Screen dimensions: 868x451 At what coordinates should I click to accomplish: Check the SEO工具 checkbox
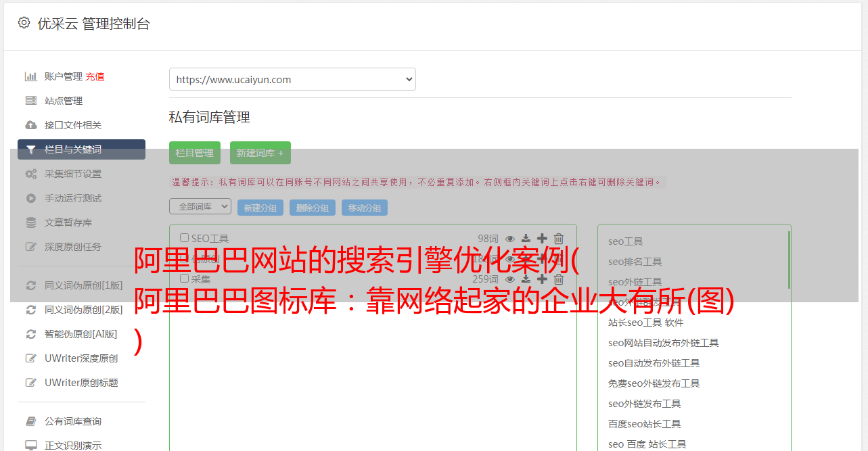[x=184, y=238]
